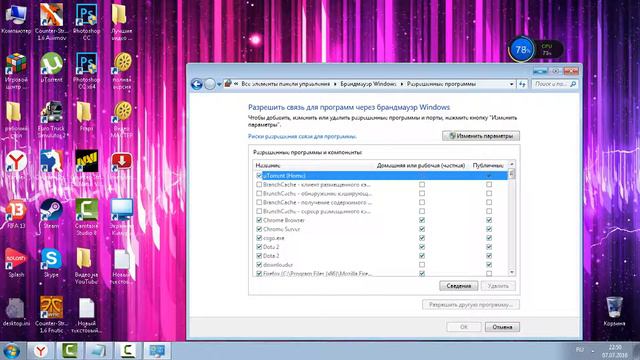Open the Видео на YouTube folder
The image size is (640, 360).
click(86, 266)
